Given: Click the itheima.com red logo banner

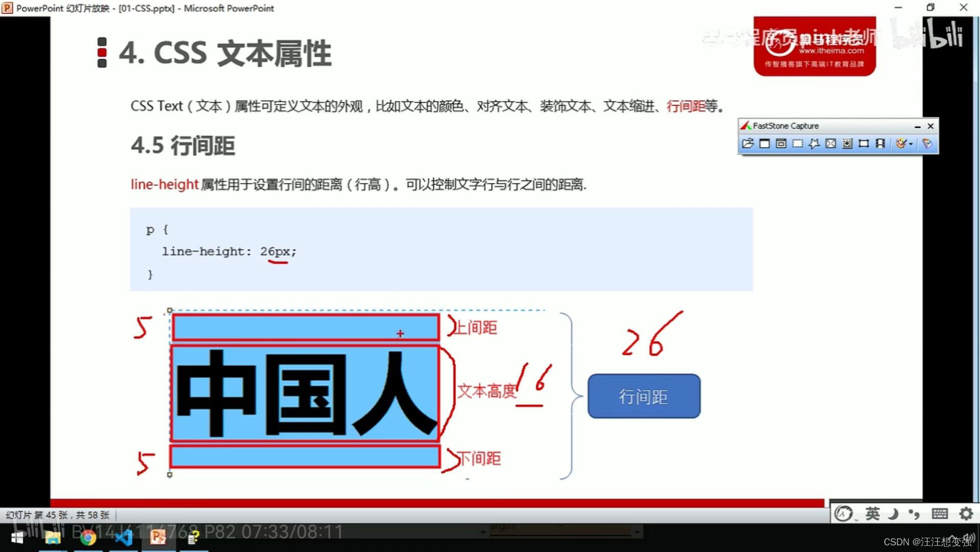Looking at the screenshot, I should click(x=814, y=47).
